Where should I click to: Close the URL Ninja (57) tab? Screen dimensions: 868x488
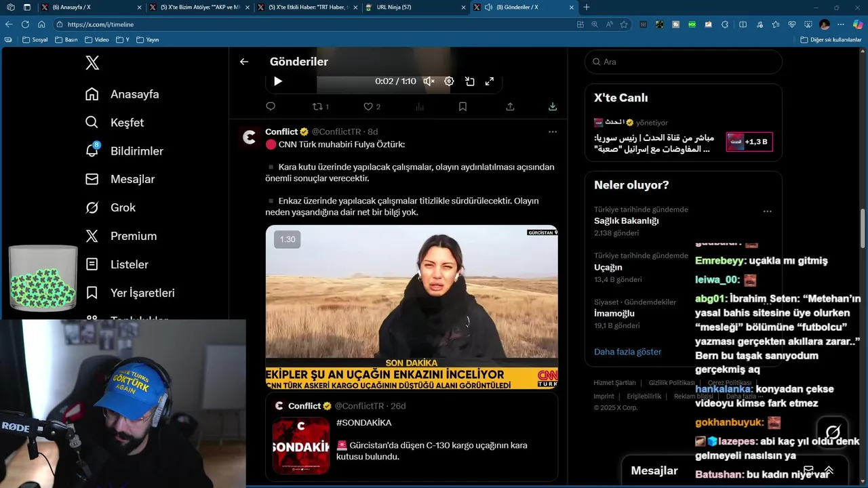click(x=464, y=7)
